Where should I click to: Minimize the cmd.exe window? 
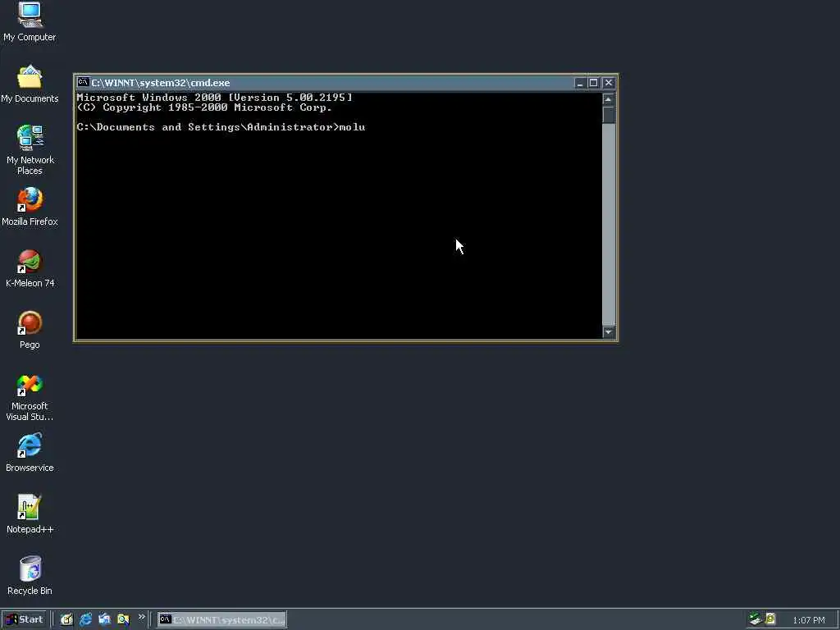[x=579, y=83]
